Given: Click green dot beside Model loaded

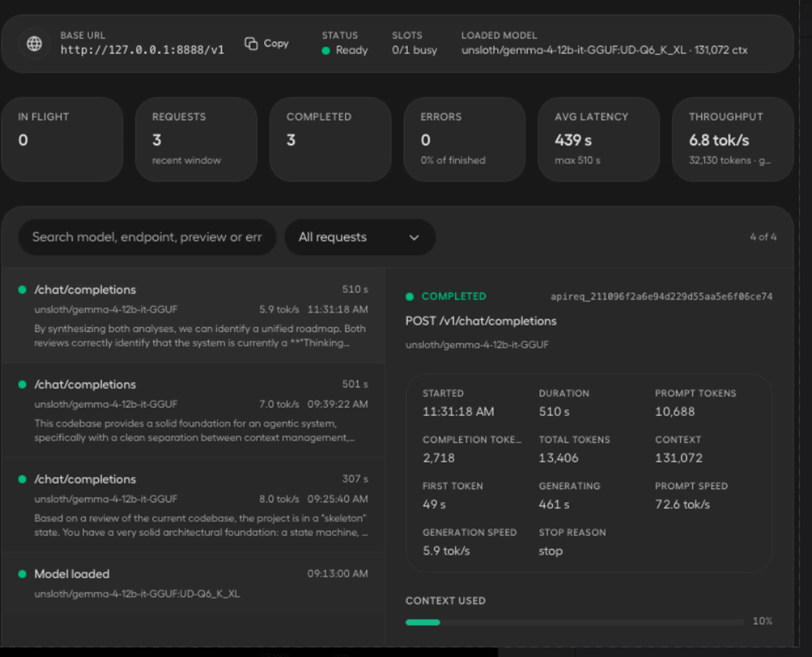Looking at the screenshot, I should [22, 574].
